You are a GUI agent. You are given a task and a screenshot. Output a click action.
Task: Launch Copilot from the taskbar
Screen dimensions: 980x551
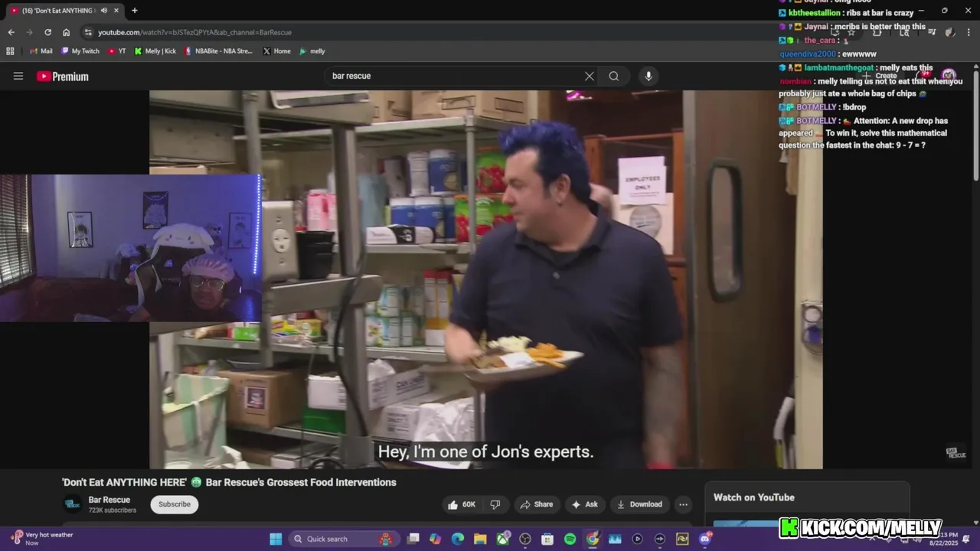tap(436, 539)
